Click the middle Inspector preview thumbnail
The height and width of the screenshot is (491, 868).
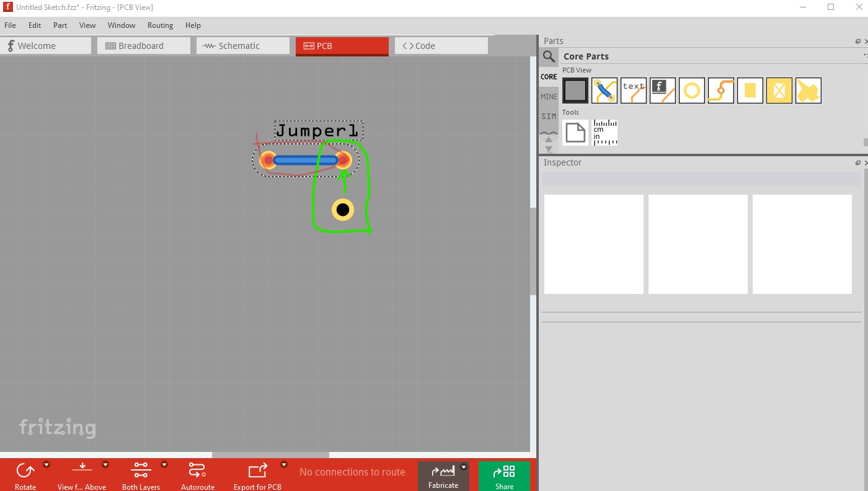pos(698,244)
